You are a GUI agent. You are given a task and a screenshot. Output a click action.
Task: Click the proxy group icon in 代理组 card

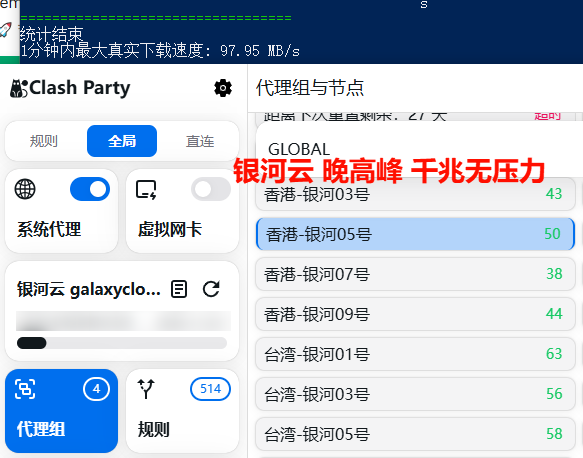pyautogui.click(x=25, y=389)
